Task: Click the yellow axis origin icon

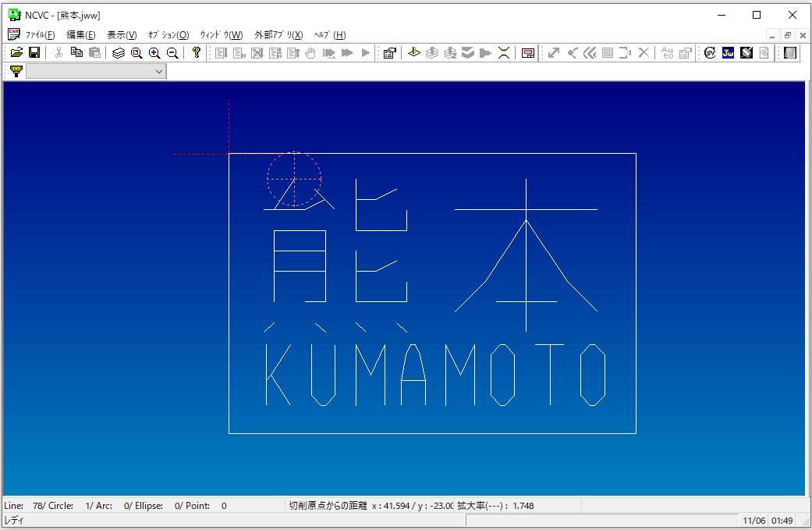Action: [x=414, y=53]
